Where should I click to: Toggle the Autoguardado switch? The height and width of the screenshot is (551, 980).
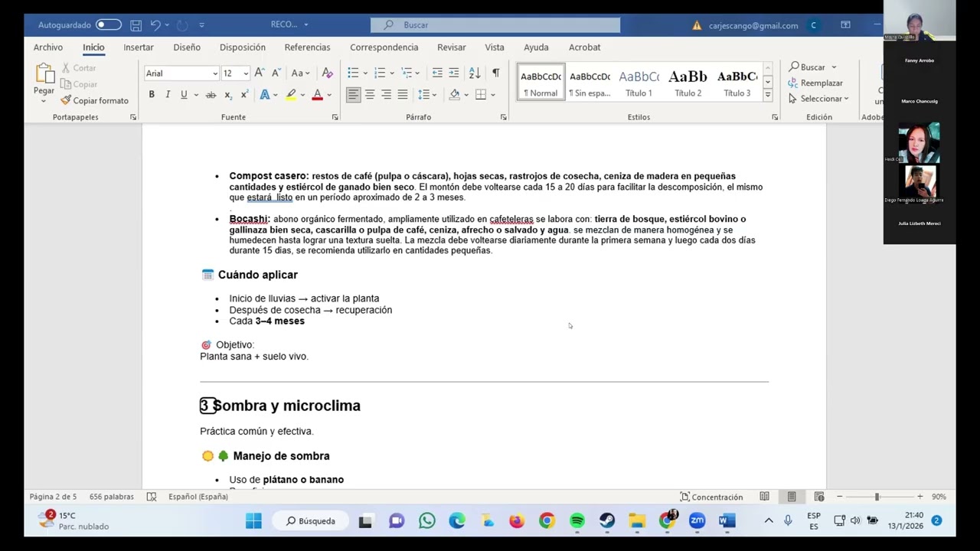point(108,24)
